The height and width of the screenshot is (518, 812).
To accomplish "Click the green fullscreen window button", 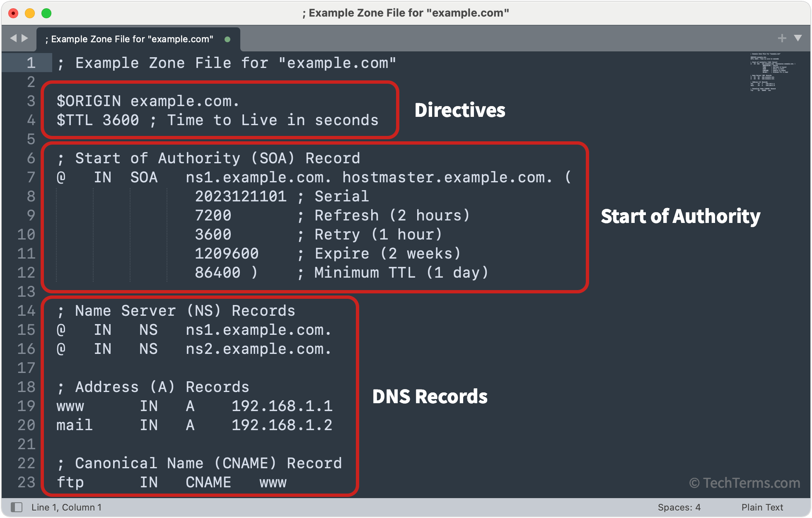I will click(46, 13).
